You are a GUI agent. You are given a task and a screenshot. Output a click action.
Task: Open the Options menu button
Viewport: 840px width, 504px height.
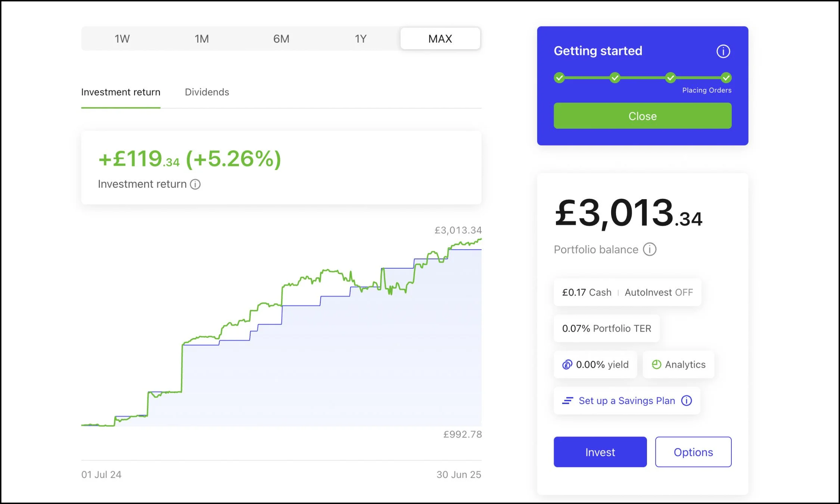point(693,452)
